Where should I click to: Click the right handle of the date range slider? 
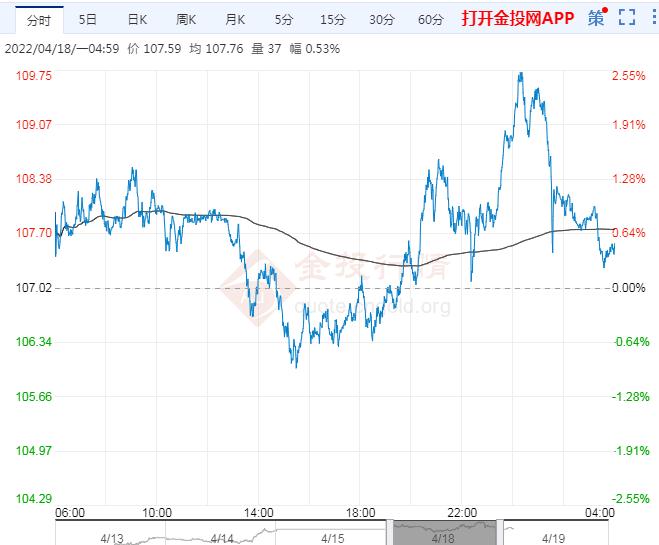point(500,532)
